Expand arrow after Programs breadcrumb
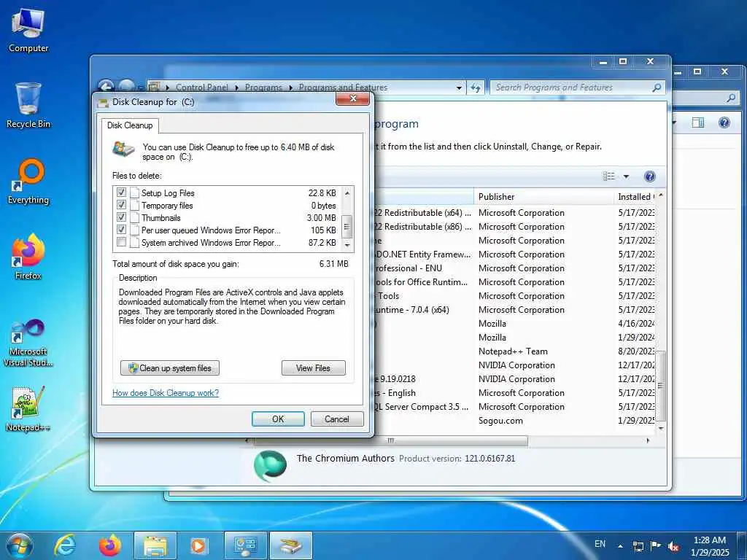Image resolution: width=747 pixels, height=560 pixels. [290, 87]
